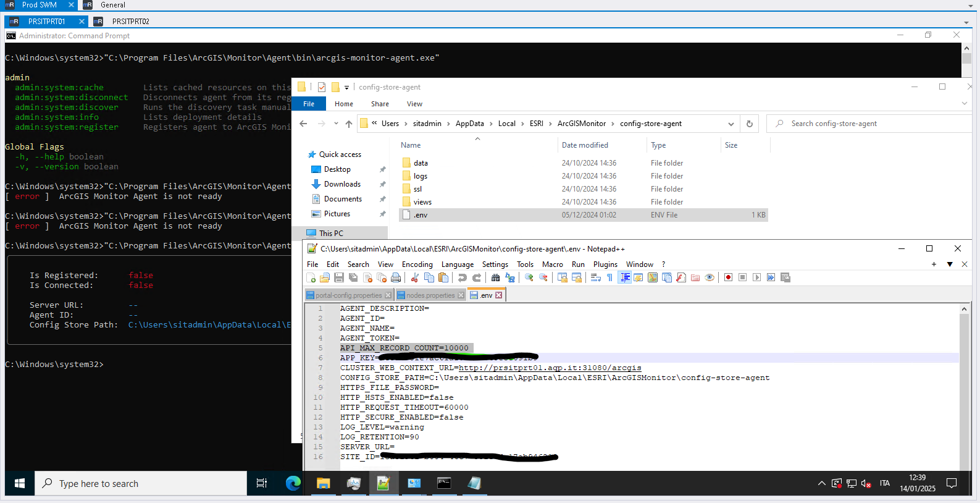
Task: Open the View tab in File Explorer
Action: click(414, 104)
